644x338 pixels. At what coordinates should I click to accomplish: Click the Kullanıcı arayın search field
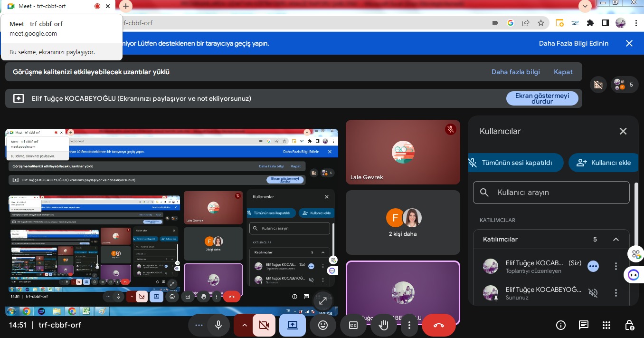(551, 193)
